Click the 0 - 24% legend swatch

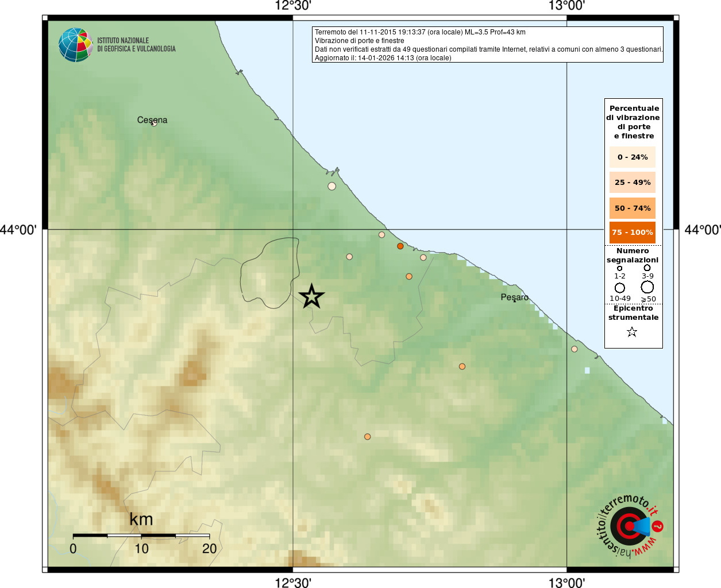click(x=633, y=157)
